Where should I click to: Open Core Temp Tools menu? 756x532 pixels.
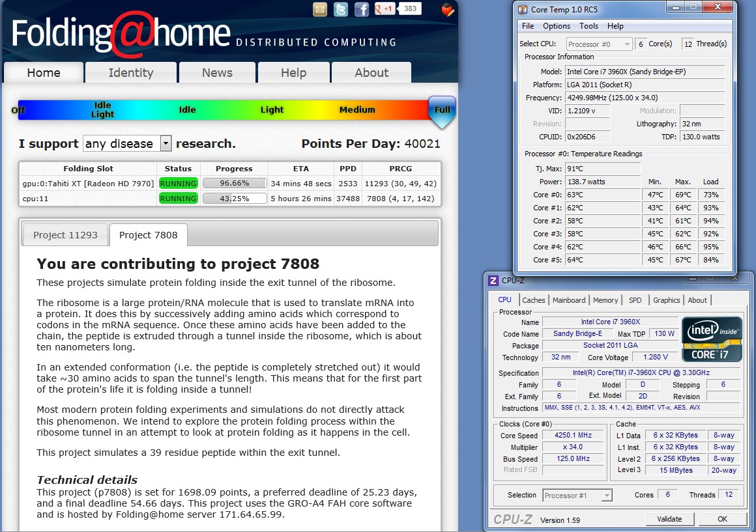pos(589,26)
